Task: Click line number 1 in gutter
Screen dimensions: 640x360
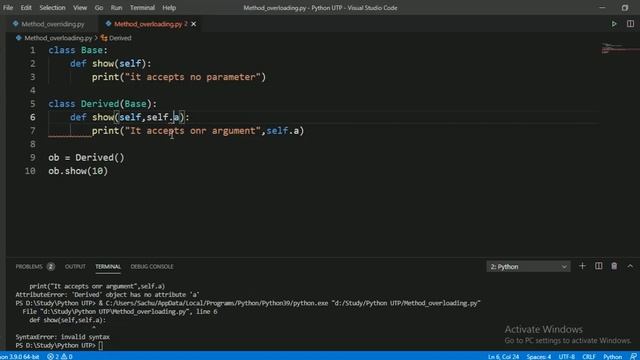Action: [32, 50]
